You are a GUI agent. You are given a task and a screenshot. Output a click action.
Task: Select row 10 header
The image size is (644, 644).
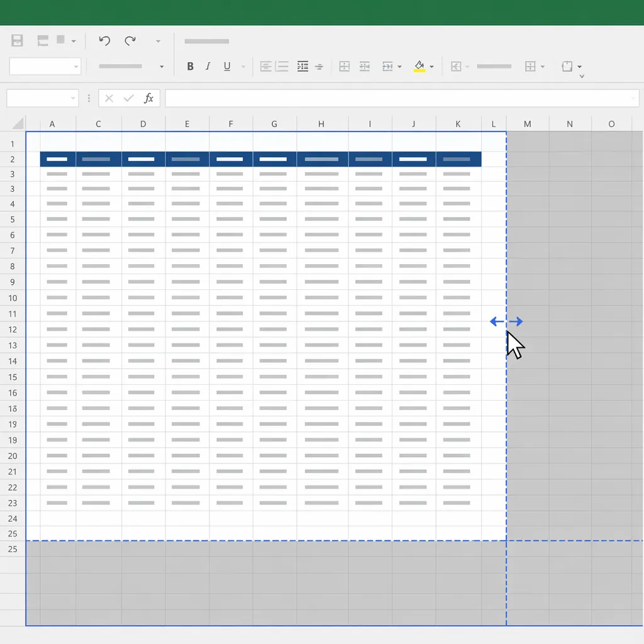[13, 297]
